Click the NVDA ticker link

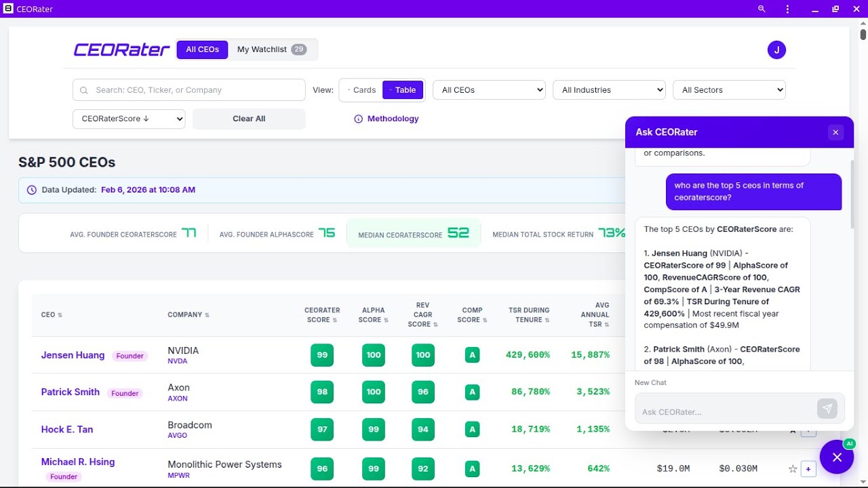(x=177, y=361)
